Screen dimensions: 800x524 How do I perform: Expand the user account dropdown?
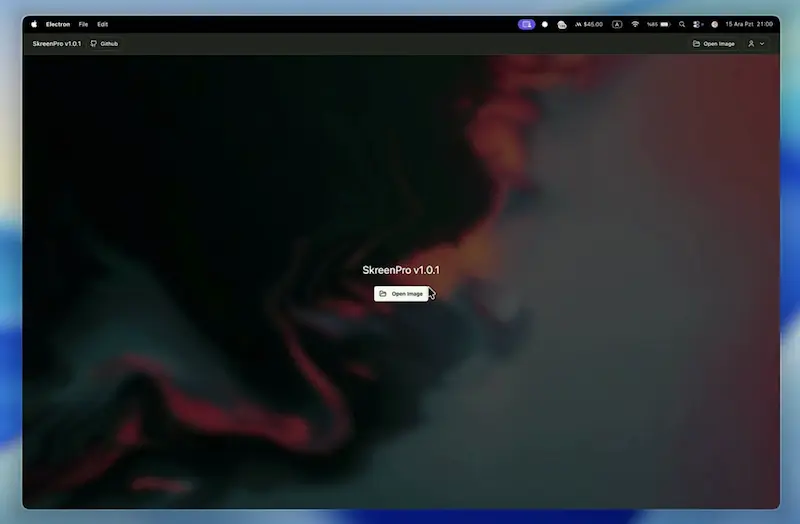tap(756, 44)
